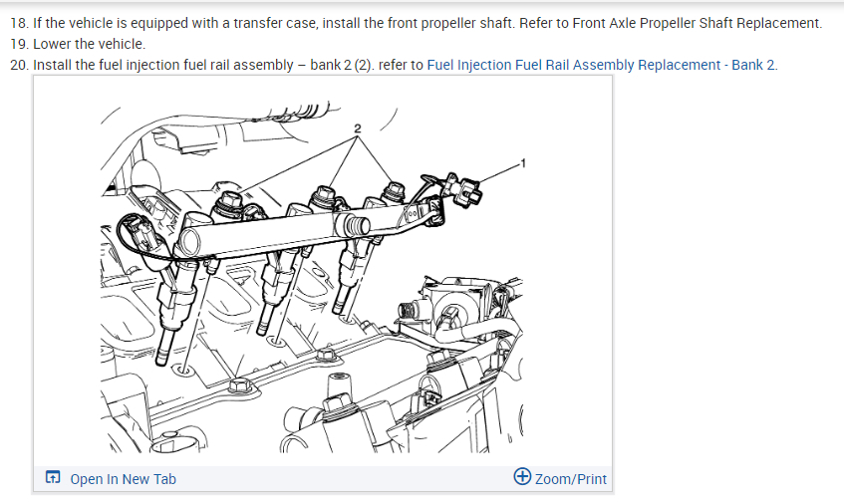The width and height of the screenshot is (844, 504).
Task: Click the Zoom/Print label text
Action: 571,479
